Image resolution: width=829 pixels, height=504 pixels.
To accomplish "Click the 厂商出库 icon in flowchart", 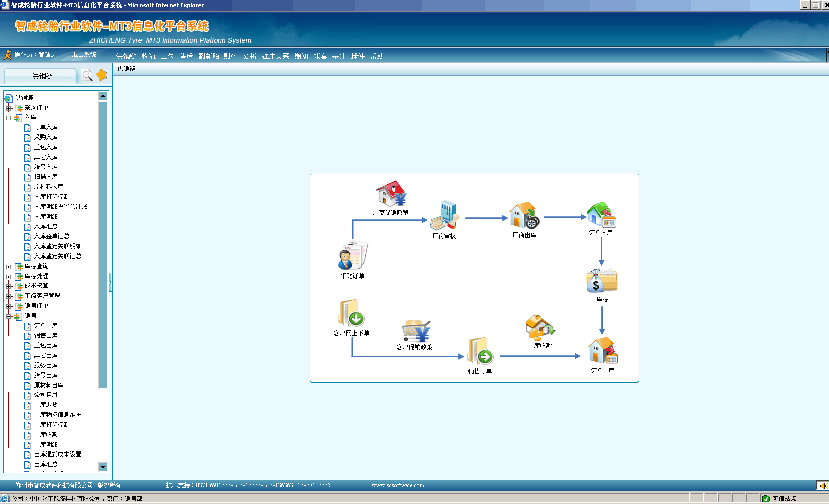I will (x=524, y=216).
